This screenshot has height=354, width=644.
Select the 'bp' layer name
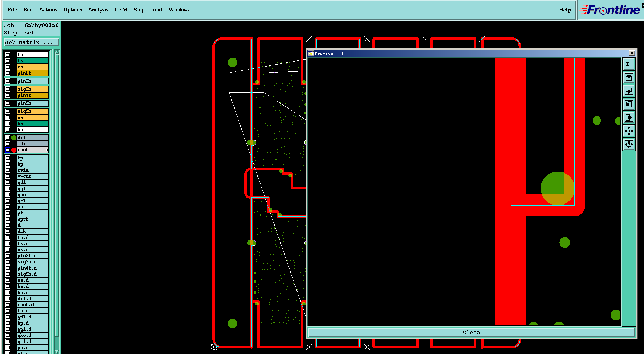tap(32, 164)
